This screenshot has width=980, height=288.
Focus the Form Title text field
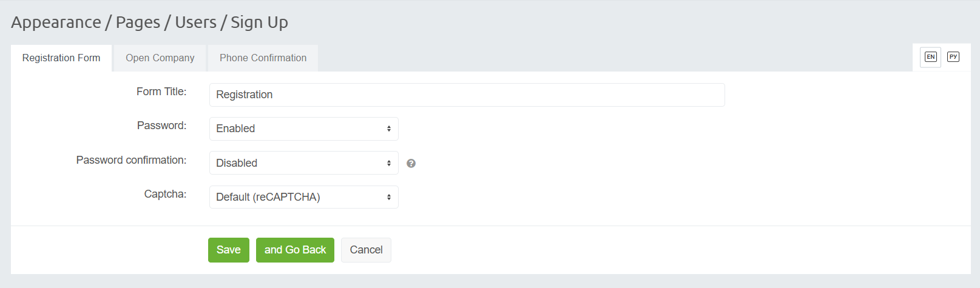[467, 95]
